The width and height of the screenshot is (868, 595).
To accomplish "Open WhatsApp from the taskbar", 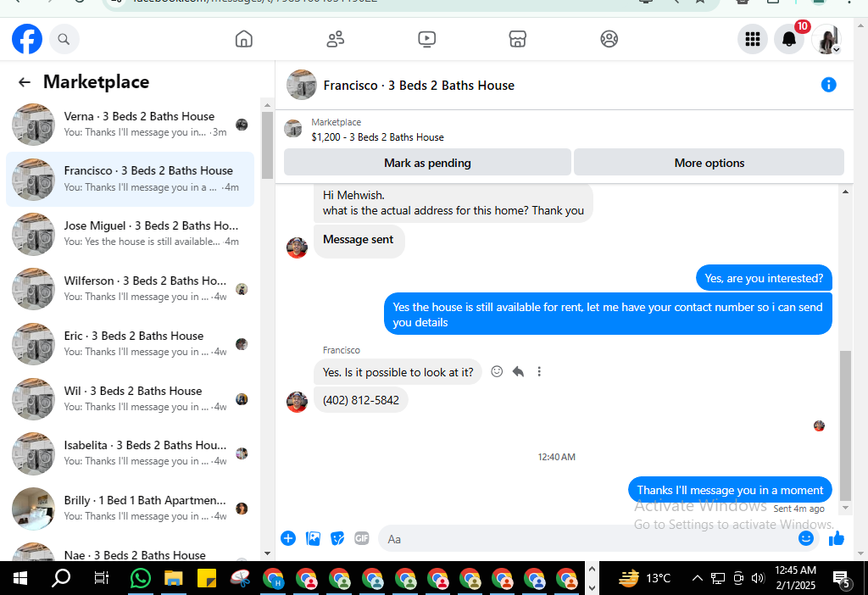I will coord(141,579).
